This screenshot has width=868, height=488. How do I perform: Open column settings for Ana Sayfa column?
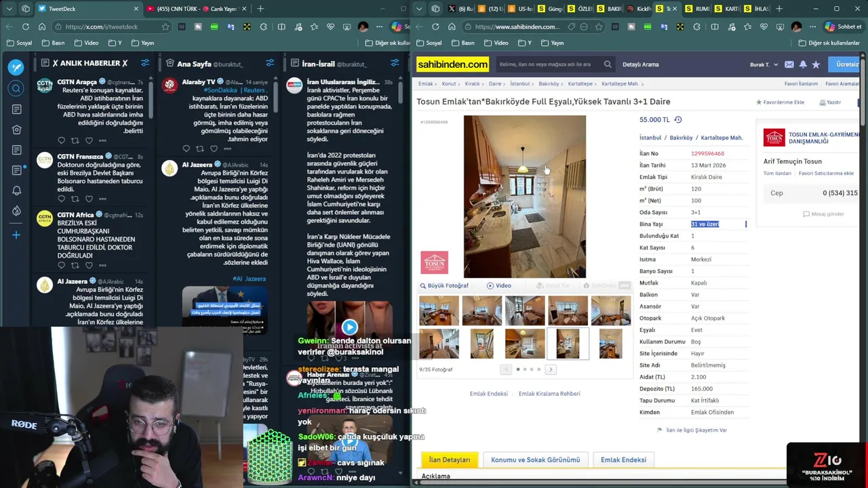coord(270,63)
